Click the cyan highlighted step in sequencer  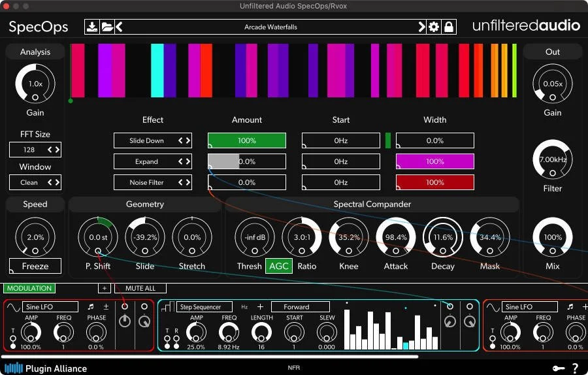pos(405,346)
